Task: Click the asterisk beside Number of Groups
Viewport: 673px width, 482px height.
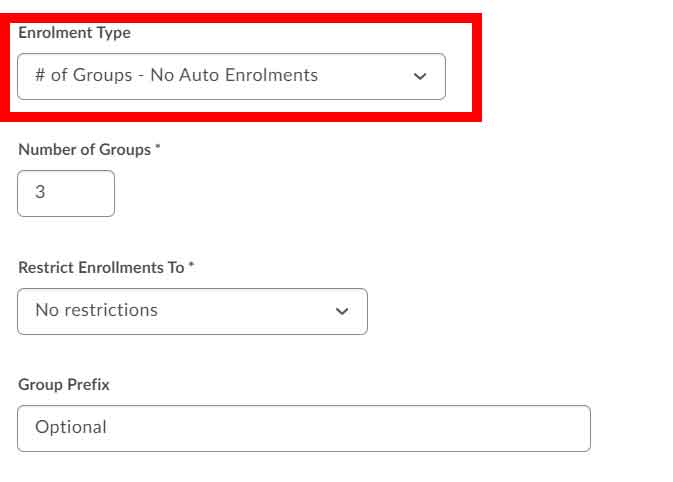Action: tap(158, 149)
